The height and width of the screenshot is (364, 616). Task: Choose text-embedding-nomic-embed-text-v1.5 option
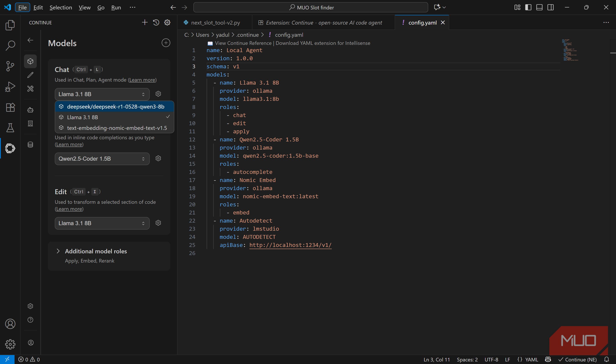point(114,128)
